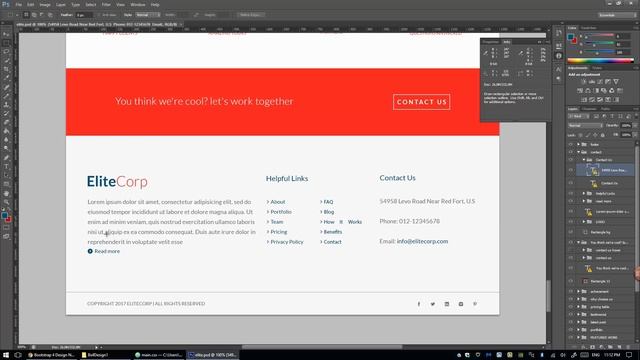
Task: Select the Zoom tool
Action: (x=6, y=202)
